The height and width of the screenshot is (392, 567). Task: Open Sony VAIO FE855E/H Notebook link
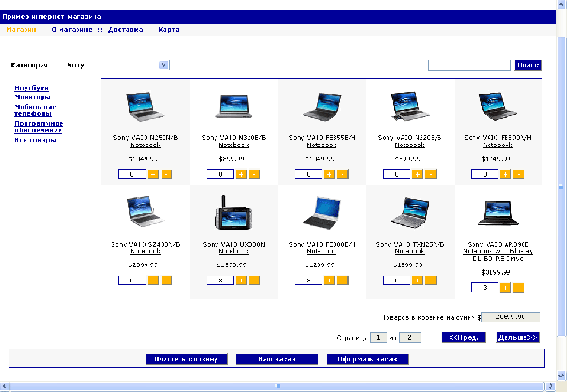coord(322,142)
